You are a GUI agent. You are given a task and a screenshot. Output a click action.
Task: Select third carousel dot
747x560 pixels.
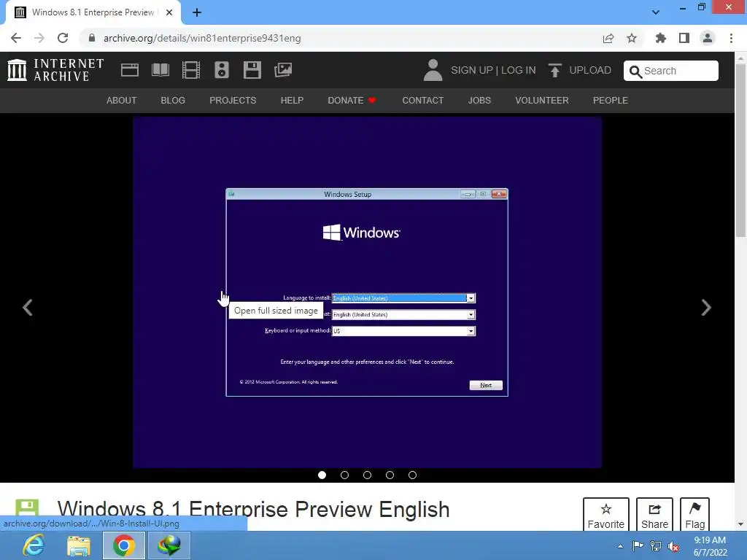coord(368,475)
